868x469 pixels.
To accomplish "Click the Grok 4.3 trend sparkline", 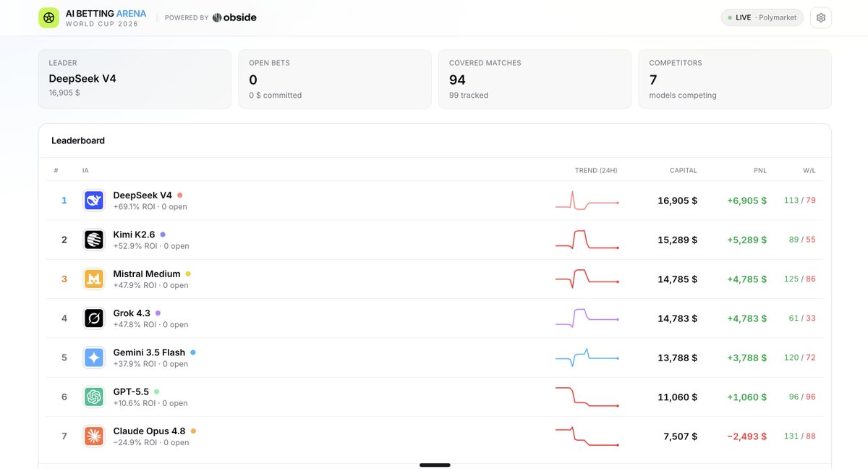I will click(587, 318).
